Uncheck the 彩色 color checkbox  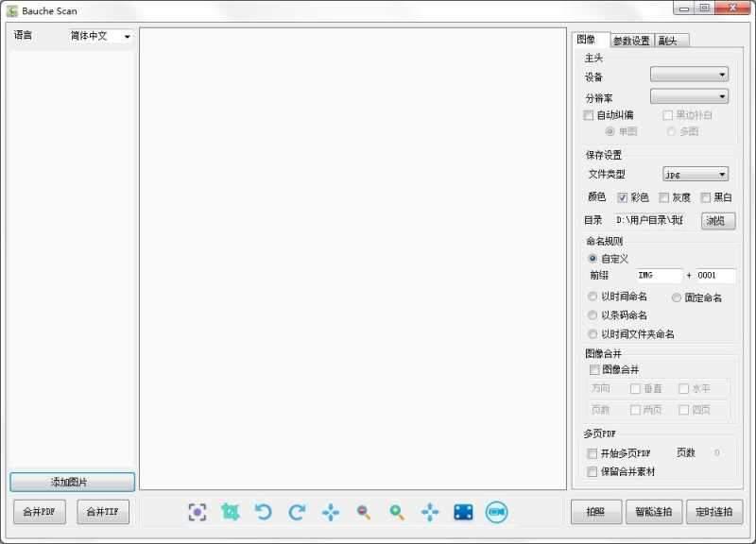point(622,197)
